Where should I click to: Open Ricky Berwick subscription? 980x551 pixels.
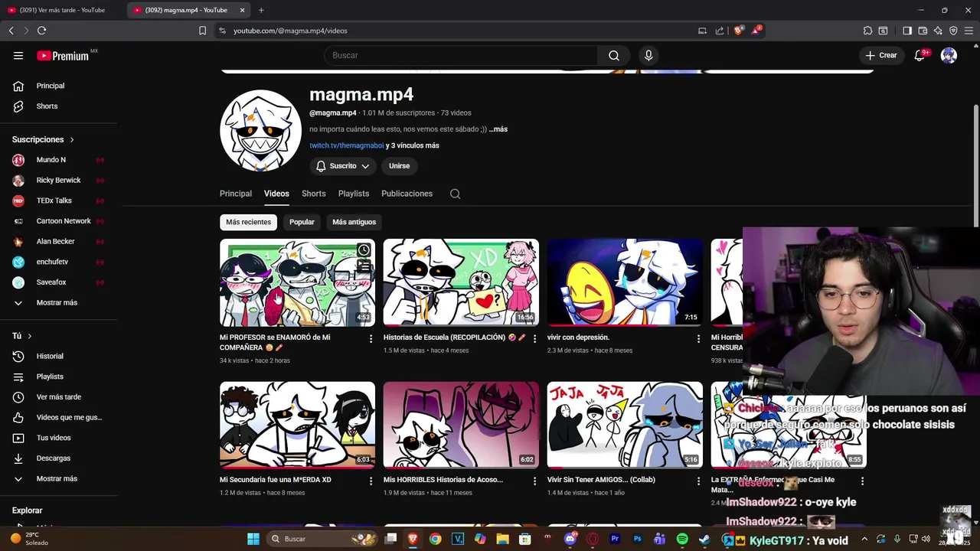57,180
